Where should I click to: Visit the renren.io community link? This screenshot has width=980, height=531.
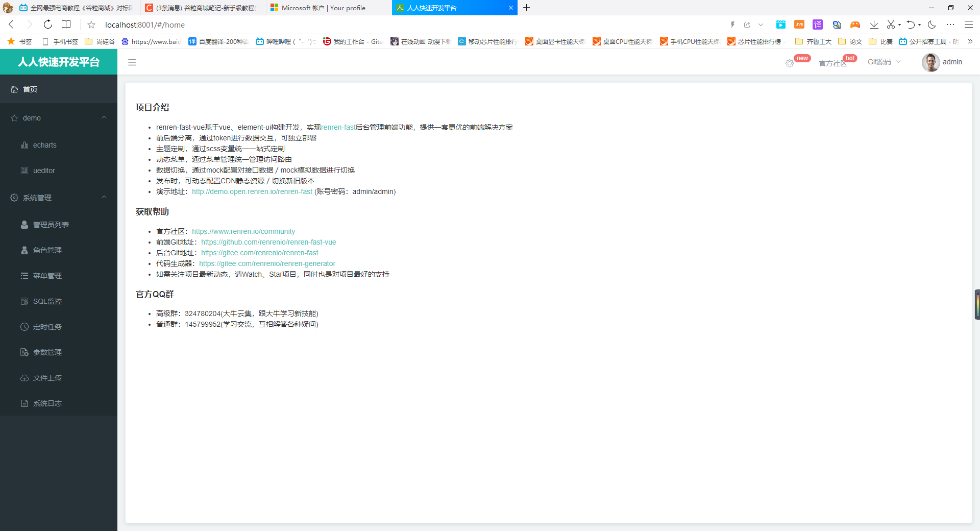coord(243,231)
